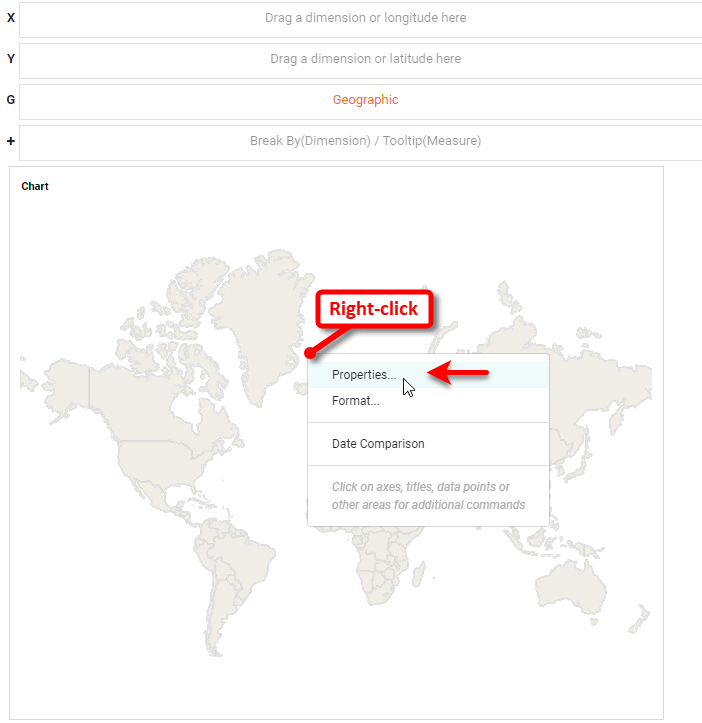Screen dimensions: 702x723
Task: Click the X label left of the first field
Action: coord(10,18)
